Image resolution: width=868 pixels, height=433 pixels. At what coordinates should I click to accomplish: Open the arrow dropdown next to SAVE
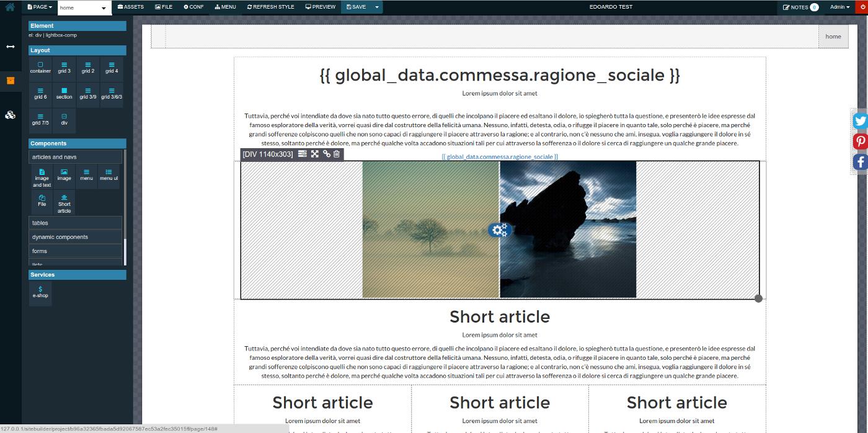[x=376, y=7]
